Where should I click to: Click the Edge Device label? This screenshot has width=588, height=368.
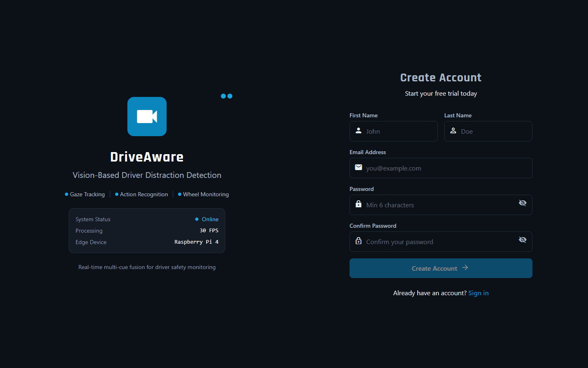[x=91, y=242]
